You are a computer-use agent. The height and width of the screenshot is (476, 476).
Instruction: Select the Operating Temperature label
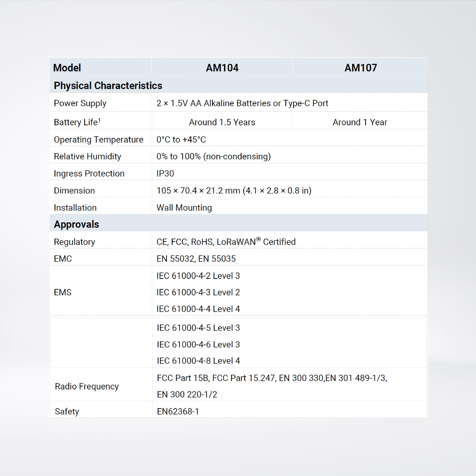(98, 139)
